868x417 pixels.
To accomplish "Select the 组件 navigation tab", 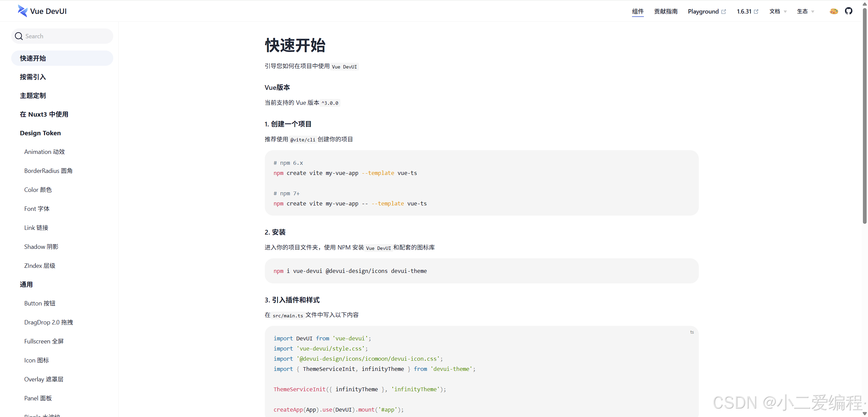I will pyautogui.click(x=637, y=12).
